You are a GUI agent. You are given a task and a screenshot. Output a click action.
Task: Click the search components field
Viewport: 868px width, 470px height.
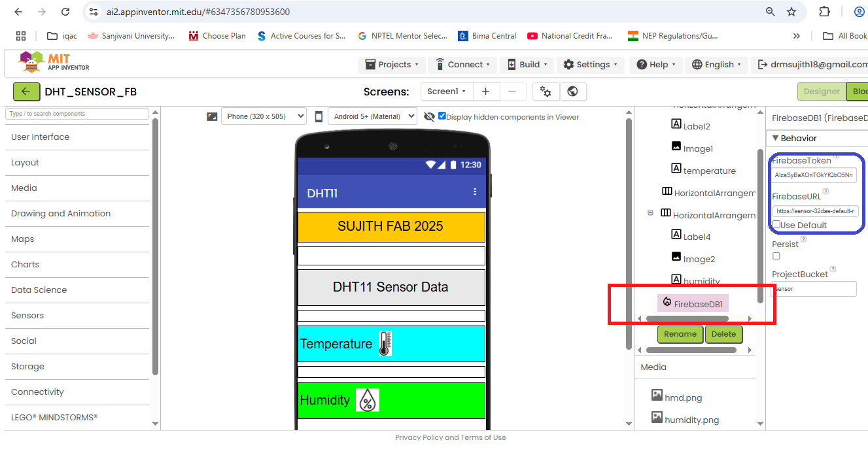click(x=77, y=114)
